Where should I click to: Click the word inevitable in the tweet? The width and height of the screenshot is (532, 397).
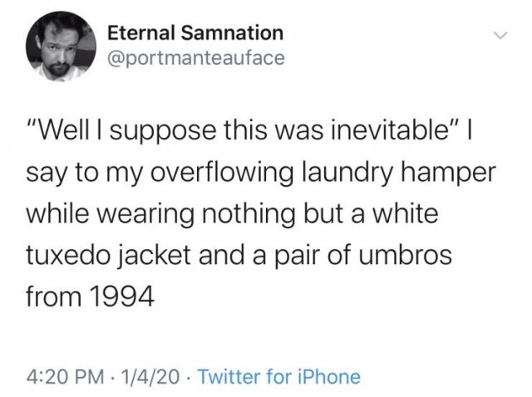(x=389, y=131)
